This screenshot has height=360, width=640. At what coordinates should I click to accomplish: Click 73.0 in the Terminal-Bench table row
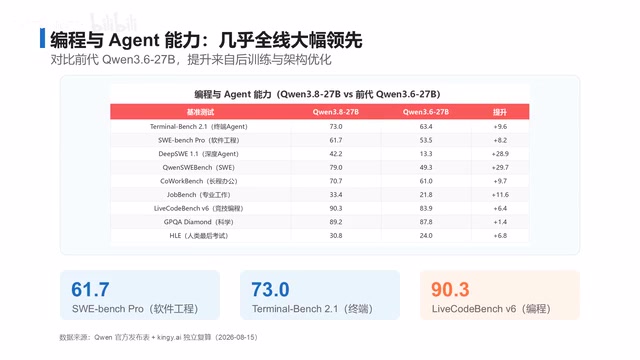click(336, 127)
